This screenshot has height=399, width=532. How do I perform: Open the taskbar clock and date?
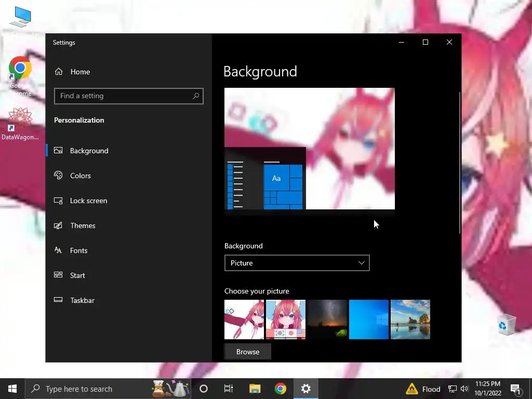(x=488, y=389)
